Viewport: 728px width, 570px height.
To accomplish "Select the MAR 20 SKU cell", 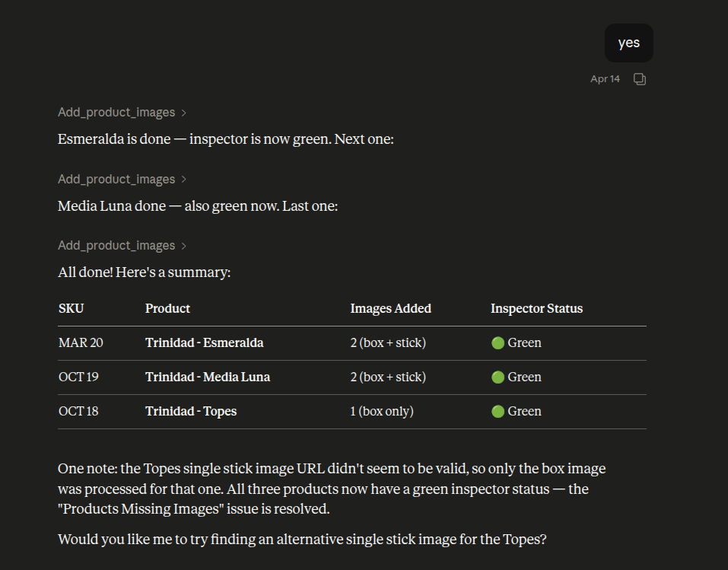I will click(x=81, y=342).
